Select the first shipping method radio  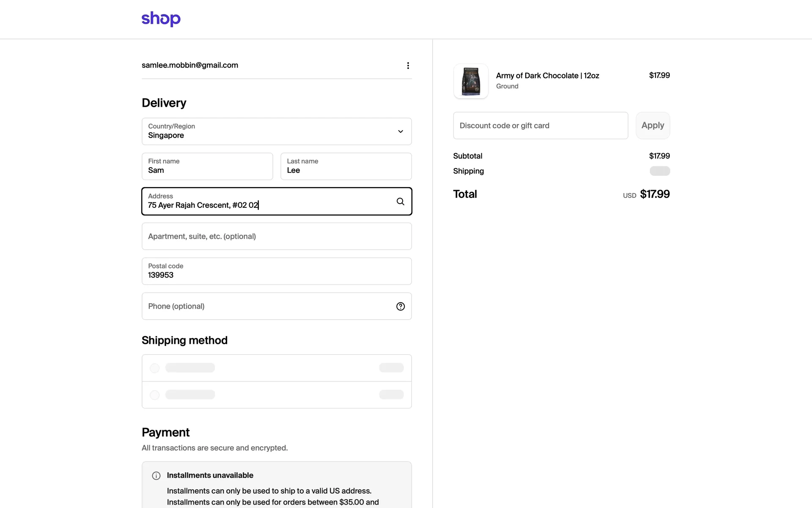pos(155,368)
